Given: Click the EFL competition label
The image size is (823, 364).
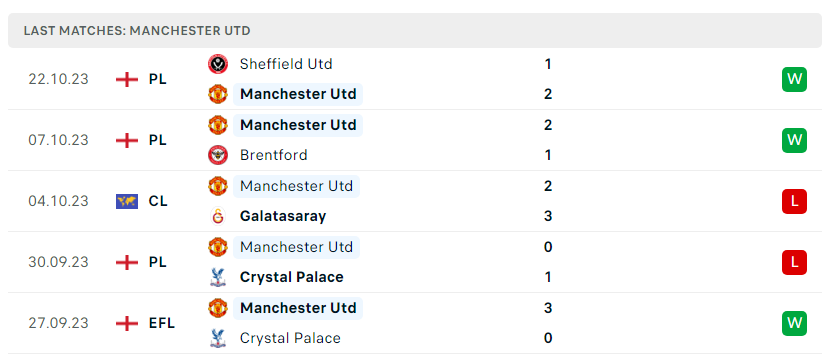Looking at the screenshot, I should [x=161, y=323].
